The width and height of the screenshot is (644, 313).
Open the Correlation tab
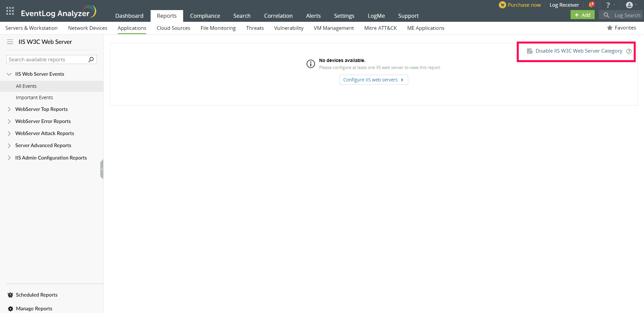coord(278,16)
